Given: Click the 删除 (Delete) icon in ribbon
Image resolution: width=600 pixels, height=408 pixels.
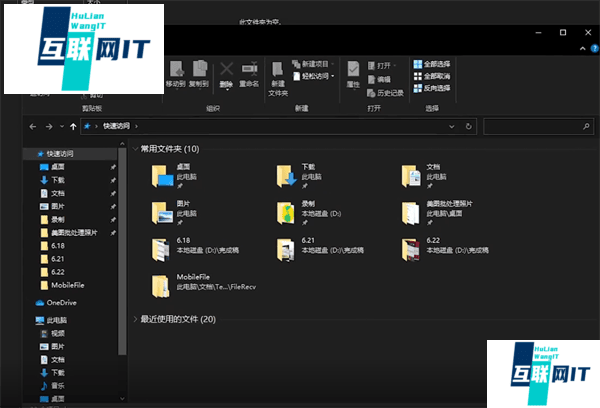Looking at the screenshot, I should click(226, 73).
